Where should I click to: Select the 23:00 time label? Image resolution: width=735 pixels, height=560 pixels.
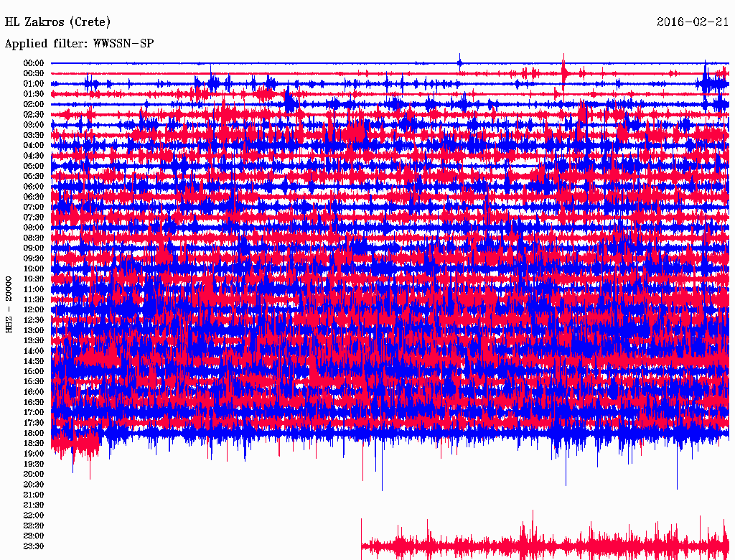(34, 536)
